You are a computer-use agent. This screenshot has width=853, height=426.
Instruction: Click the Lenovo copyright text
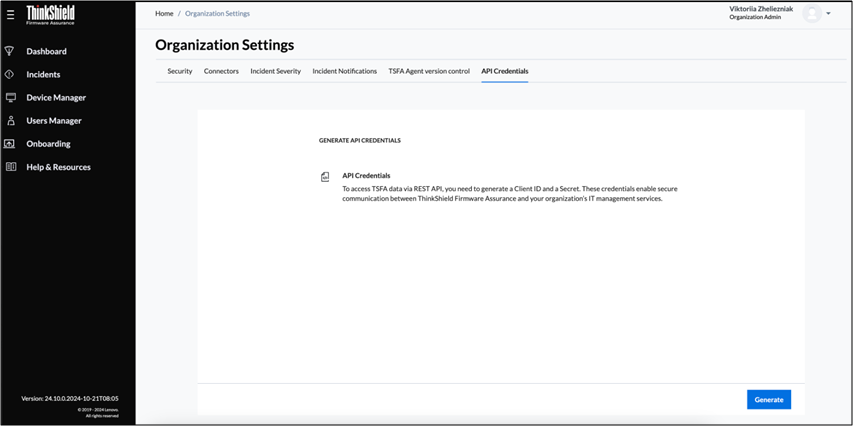click(x=97, y=412)
